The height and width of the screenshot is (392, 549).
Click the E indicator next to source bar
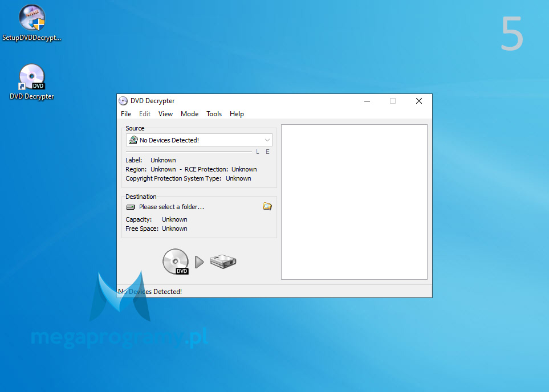(267, 152)
